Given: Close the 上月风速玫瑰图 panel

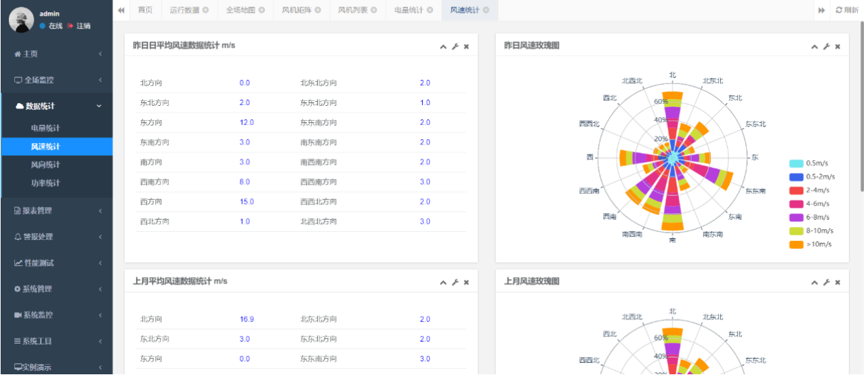Looking at the screenshot, I should pos(838,283).
